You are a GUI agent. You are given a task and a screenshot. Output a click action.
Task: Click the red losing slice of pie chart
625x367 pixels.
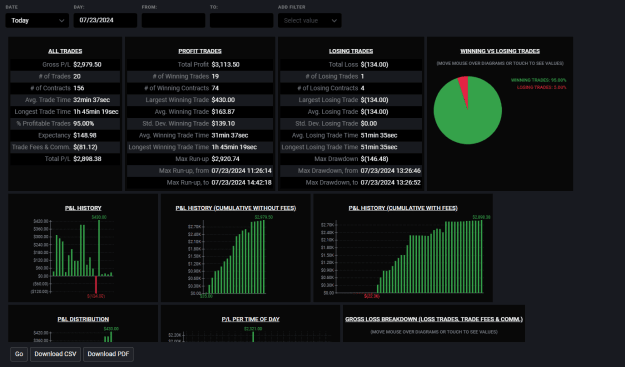click(x=464, y=88)
